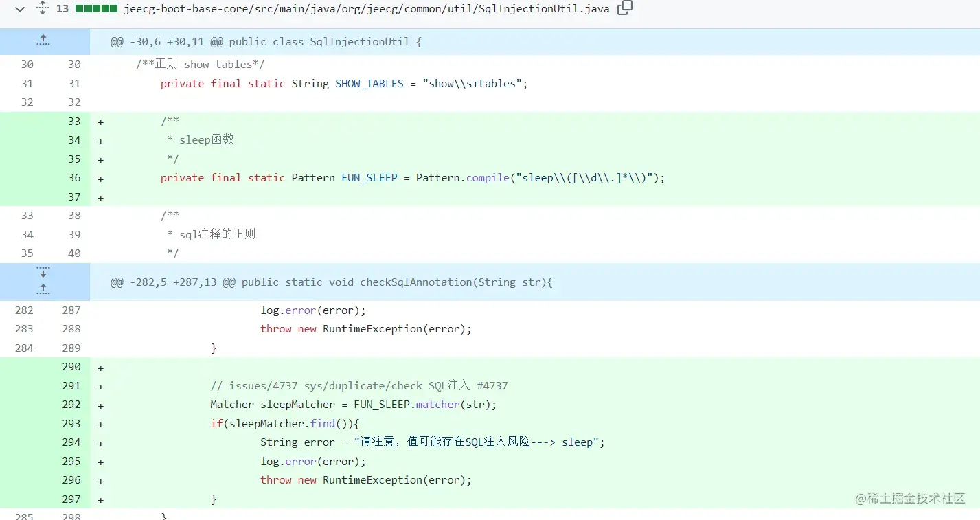Expand all lines icon beside the file header
The width and height of the screenshot is (980, 520).
click(43, 8)
